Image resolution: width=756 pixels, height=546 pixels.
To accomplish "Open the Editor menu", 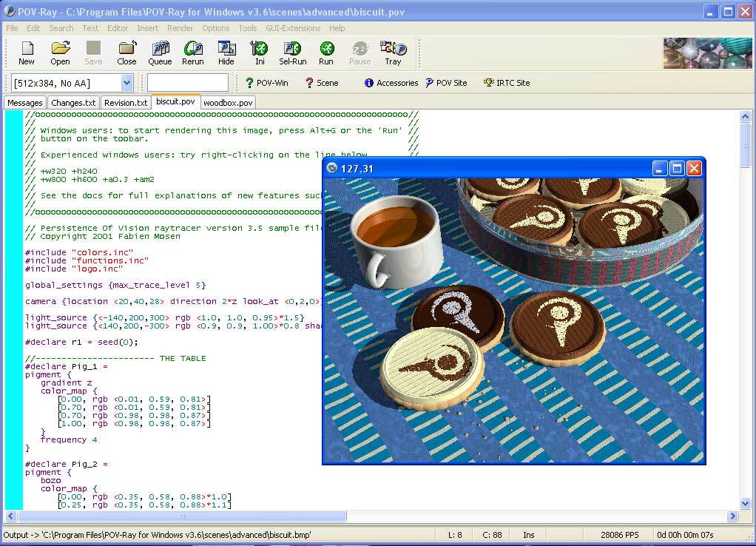I will 118,28.
